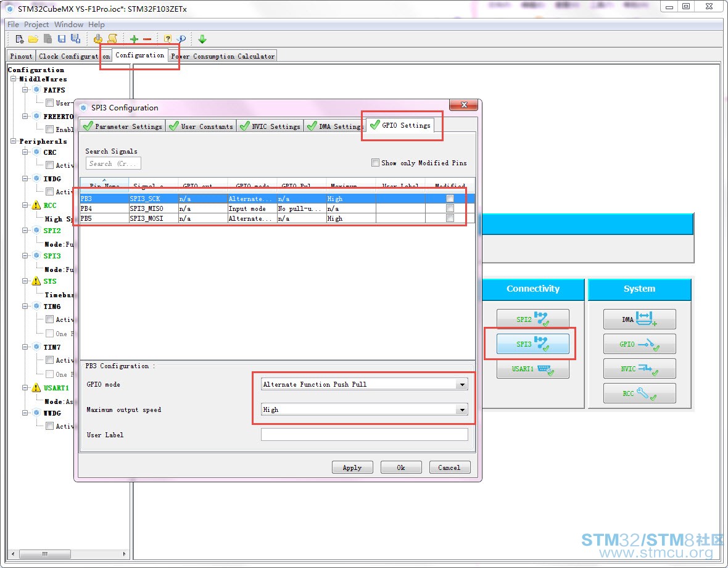Click the Save Project floppy icon

click(x=61, y=39)
